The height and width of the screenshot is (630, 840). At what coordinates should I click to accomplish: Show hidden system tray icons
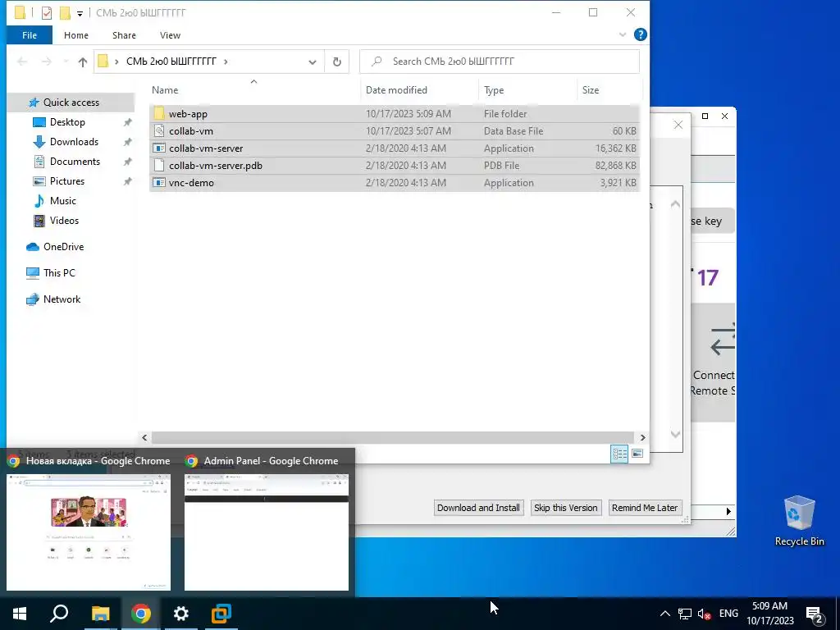point(664,614)
